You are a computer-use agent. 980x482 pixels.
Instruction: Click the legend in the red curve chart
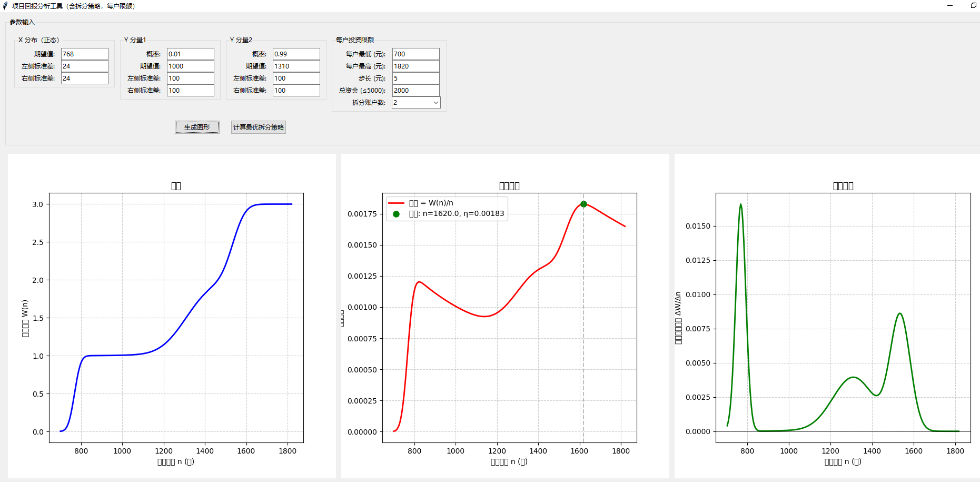(x=447, y=209)
